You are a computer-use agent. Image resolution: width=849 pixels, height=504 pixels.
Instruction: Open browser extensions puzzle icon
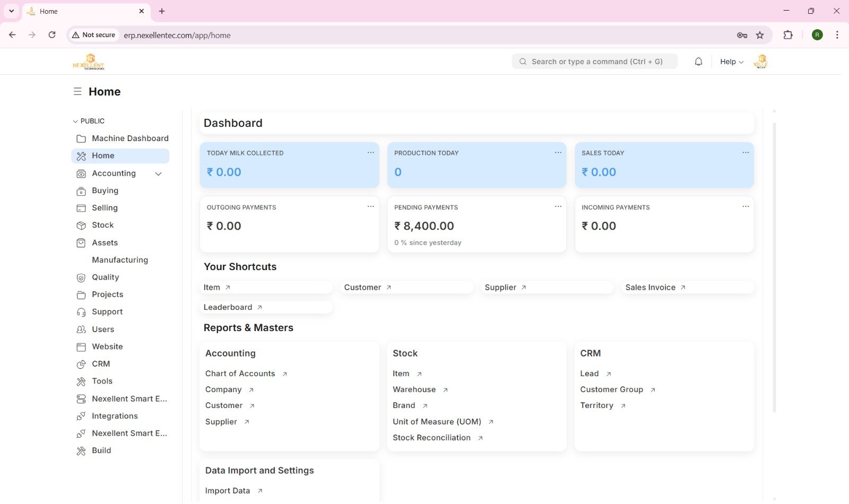pyautogui.click(x=788, y=35)
